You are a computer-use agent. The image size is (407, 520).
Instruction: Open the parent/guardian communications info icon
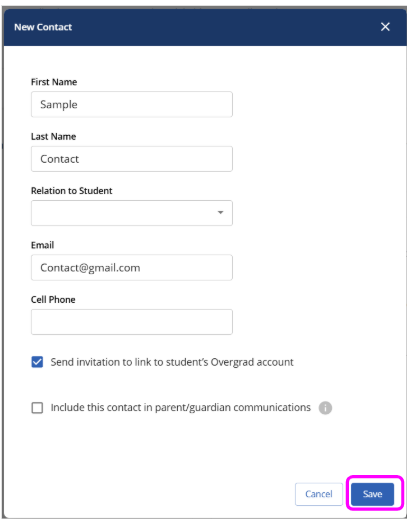[x=325, y=408]
